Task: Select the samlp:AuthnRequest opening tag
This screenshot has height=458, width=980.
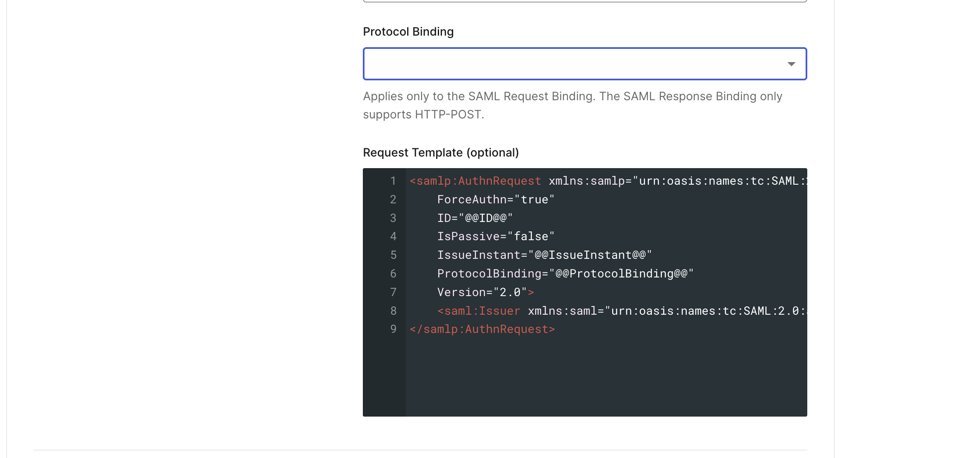Action: pos(475,181)
